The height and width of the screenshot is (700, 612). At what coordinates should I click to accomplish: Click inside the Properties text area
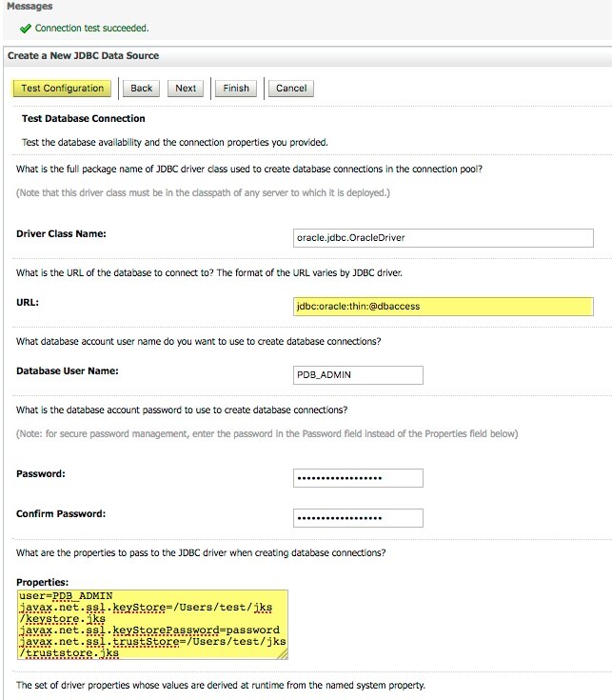[x=152, y=625]
